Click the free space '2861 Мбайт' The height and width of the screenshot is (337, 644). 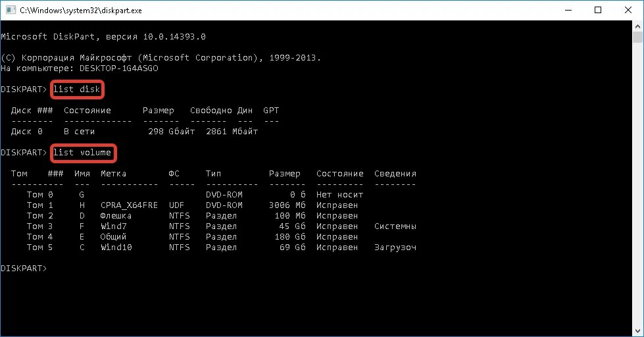pyautogui.click(x=232, y=132)
